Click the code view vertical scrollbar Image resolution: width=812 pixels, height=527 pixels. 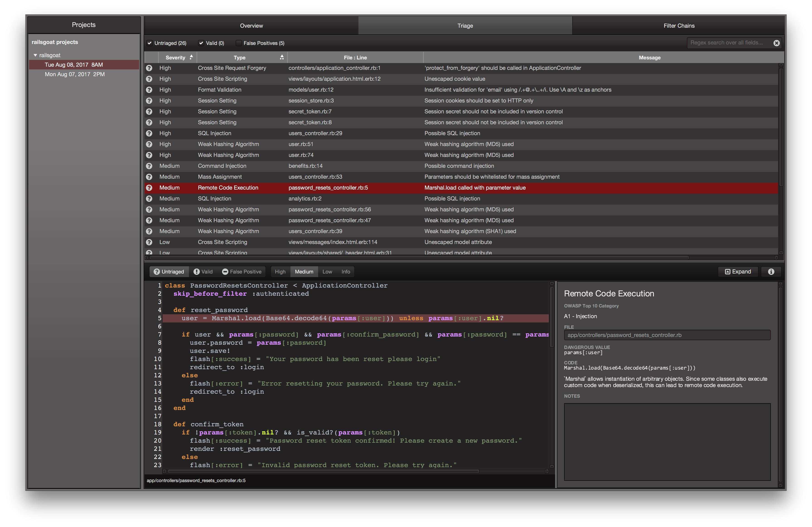point(551,317)
